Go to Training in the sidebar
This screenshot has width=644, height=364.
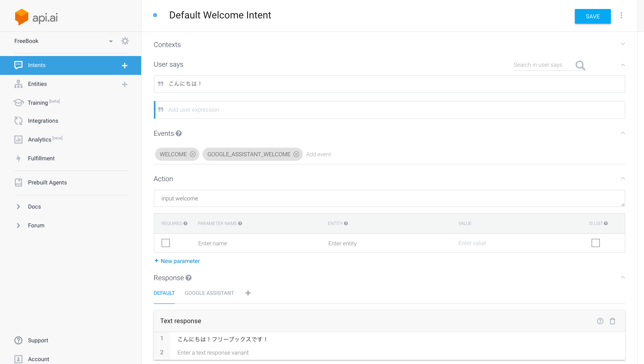click(x=38, y=103)
